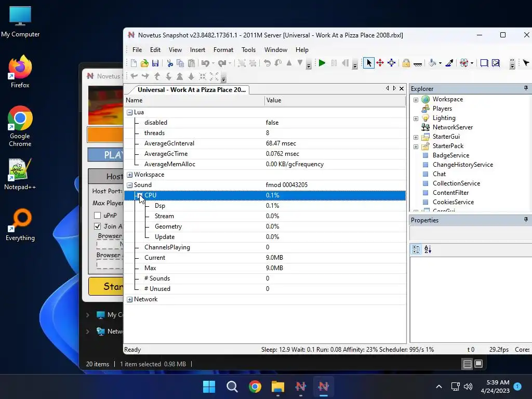Start the simulation with the green Play button

click(x=322, y=63)
